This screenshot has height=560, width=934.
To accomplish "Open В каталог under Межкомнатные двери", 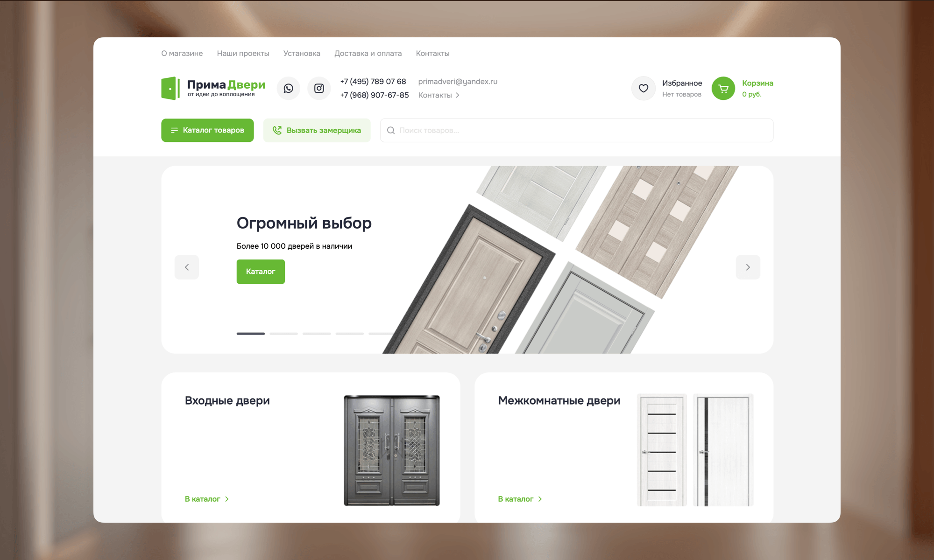I will [520, 499].
